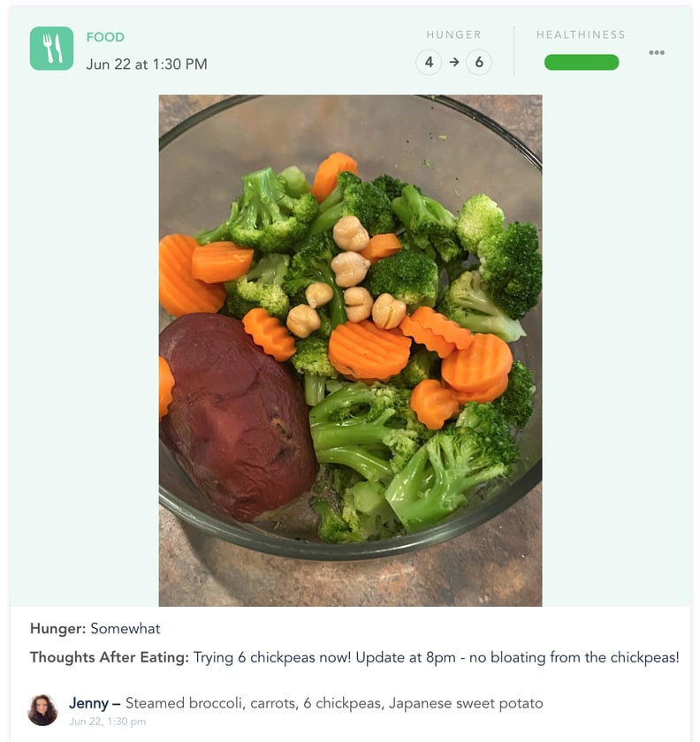The height and width of the screenshot is (742, 700).
Task: Click Jenny's name in the comment
Action: [88, 703]
